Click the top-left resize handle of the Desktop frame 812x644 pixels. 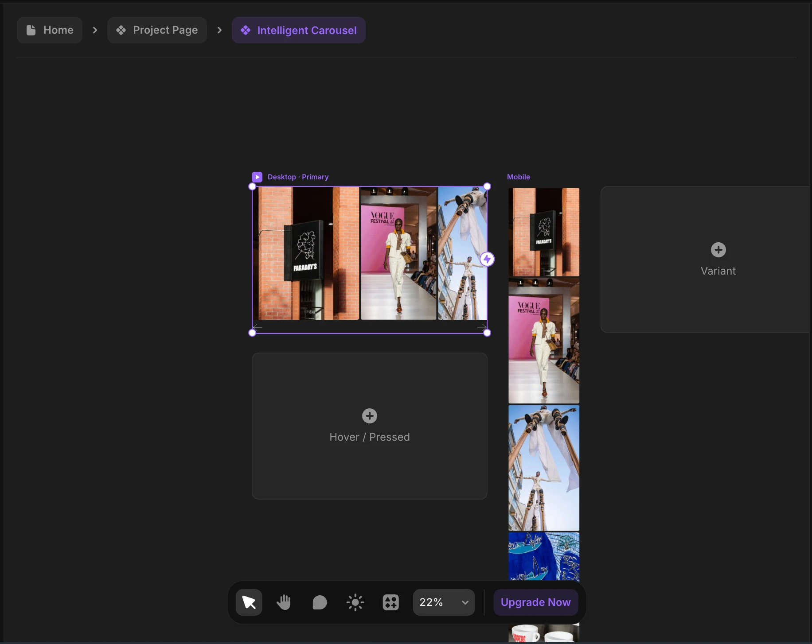pyautogui.click(x=252, y=186)
